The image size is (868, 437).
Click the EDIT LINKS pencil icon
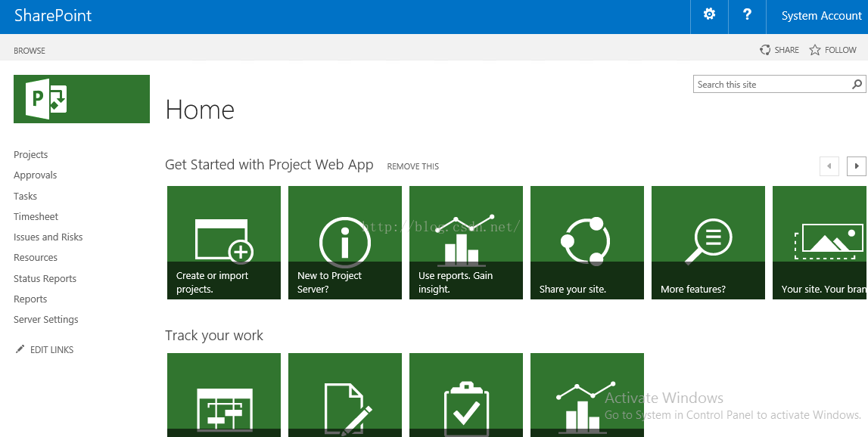[20, 349]
